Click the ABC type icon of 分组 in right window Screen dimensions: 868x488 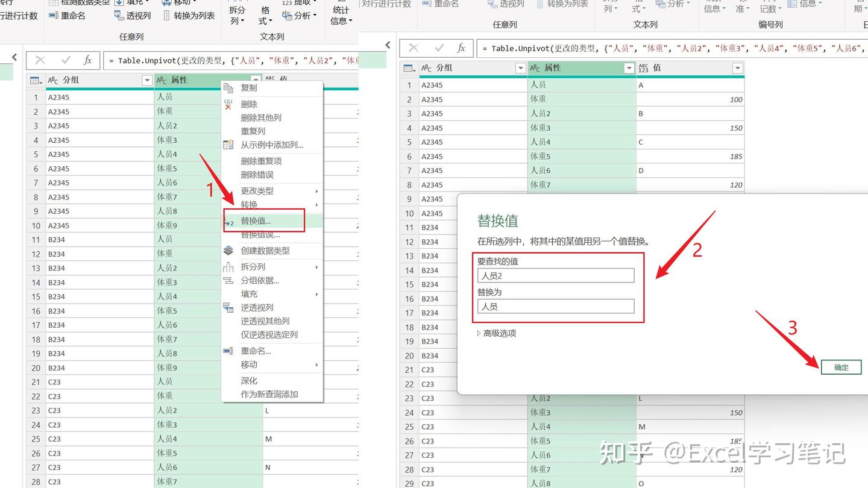coord(427,68)
